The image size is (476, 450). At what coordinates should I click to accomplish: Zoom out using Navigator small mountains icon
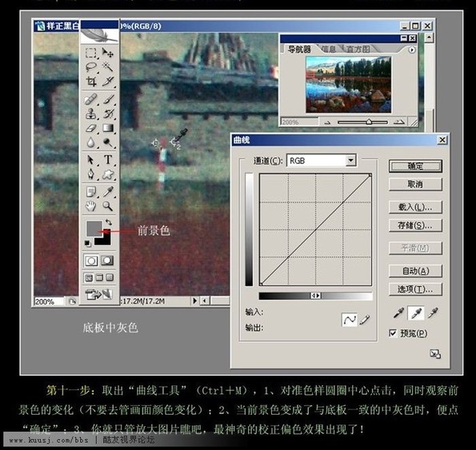(x=327, y=122)
